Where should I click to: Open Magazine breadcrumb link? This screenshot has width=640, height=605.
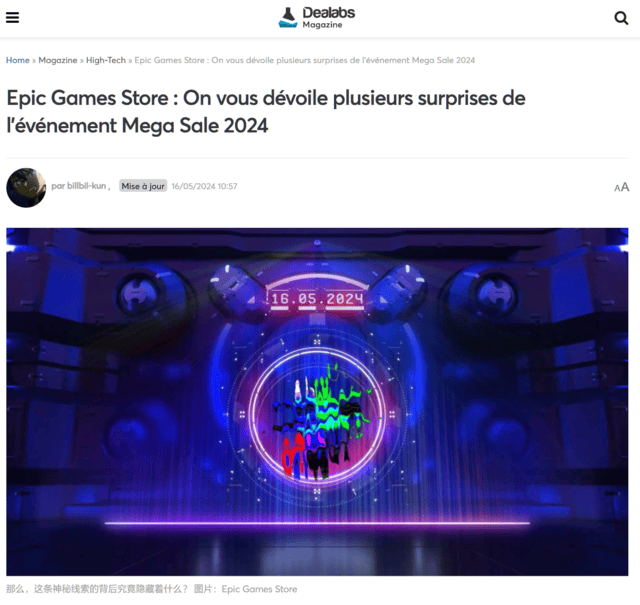58,60
